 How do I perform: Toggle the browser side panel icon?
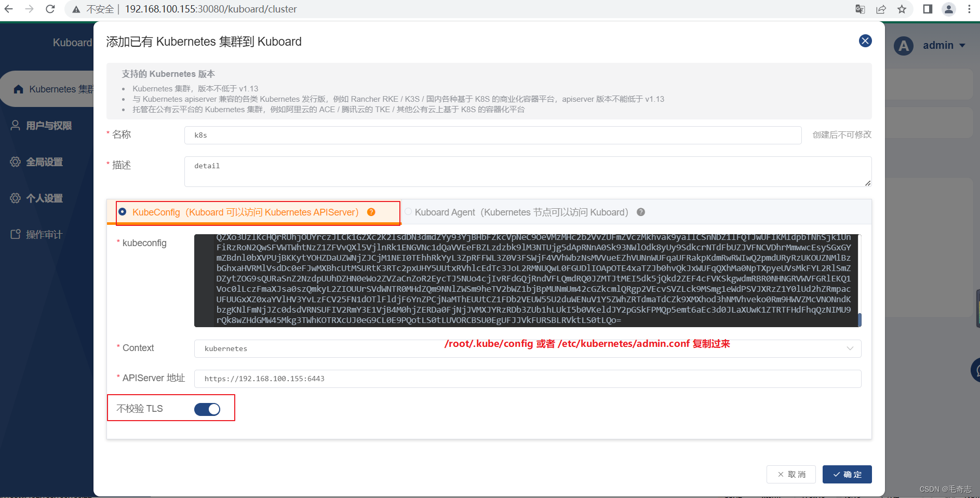(928, 9)
